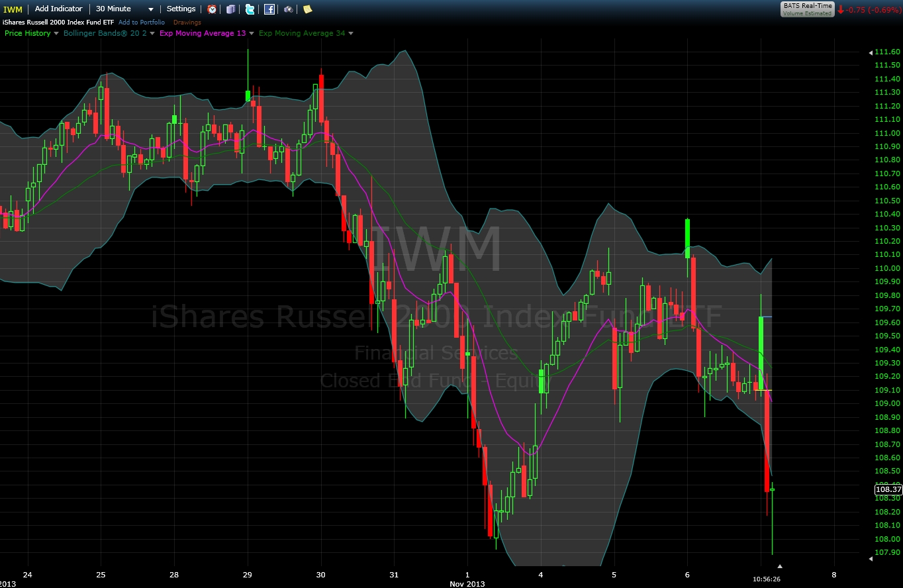Click the 111.60 price axis label
This screenshot has height=588, width=903.
point(887,52)
